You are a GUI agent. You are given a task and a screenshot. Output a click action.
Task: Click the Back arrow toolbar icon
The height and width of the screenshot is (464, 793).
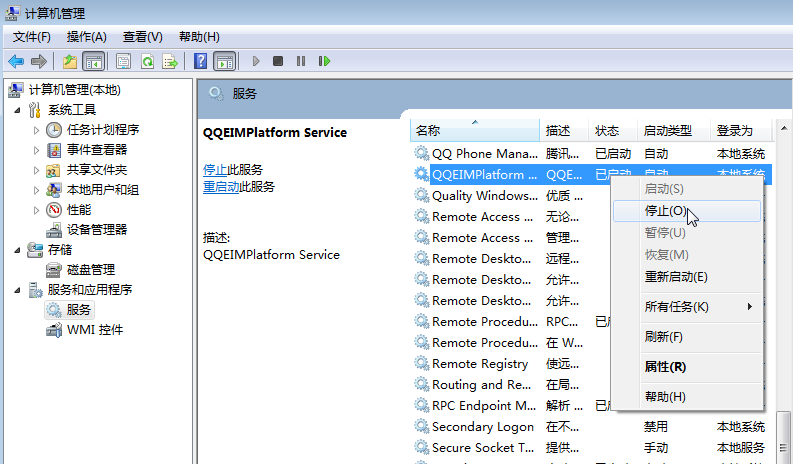pos(16,62)
